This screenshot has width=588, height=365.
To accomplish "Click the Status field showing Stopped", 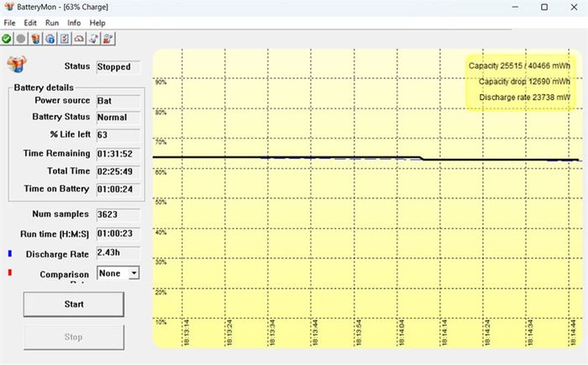I will (118, 67).
